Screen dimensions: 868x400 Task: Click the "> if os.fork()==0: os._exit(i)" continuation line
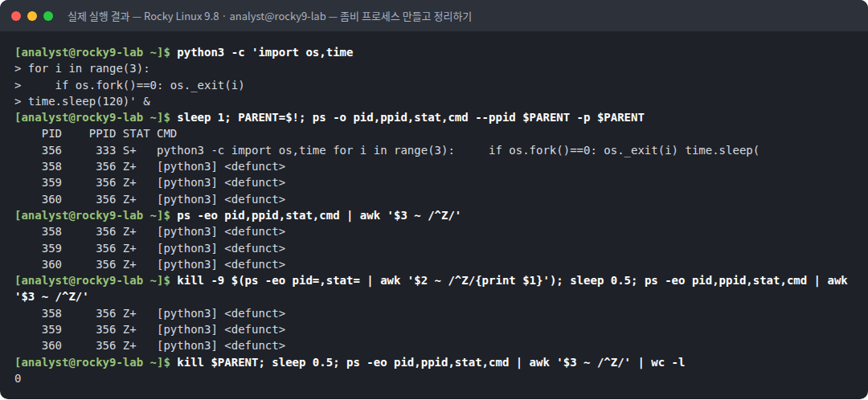(x=129, y=85)
